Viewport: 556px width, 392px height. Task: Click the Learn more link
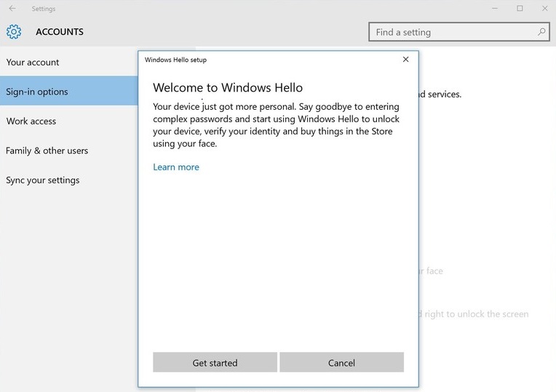(x=176, y=167)
